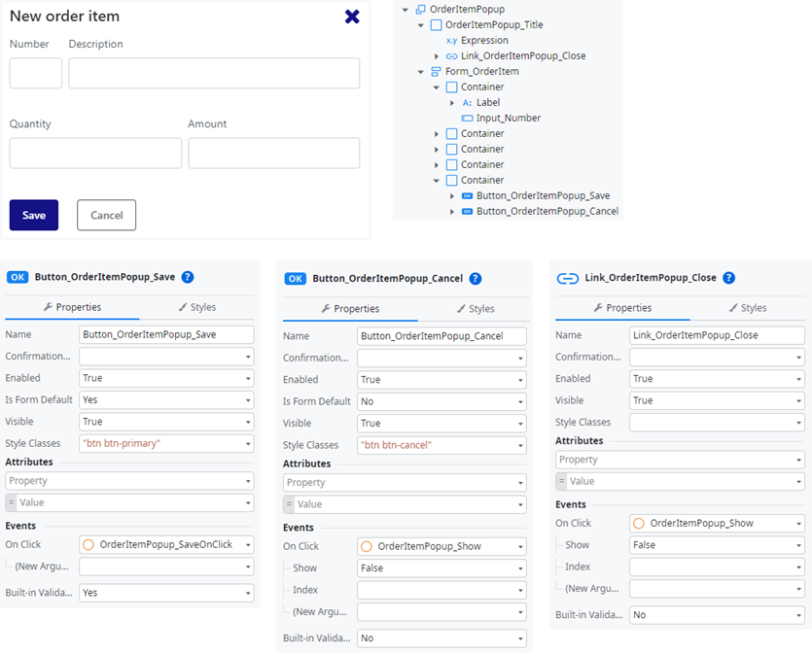Select Button_OrderItemPopup_Cancel in widget tree
The width and height of the screenshot is (812, 653).
point(547,211)
